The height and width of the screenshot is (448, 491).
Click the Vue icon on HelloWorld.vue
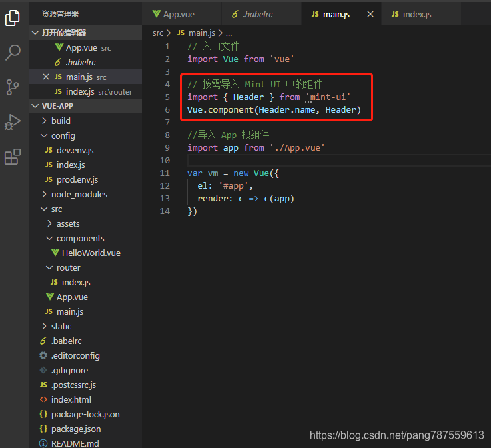55,253
